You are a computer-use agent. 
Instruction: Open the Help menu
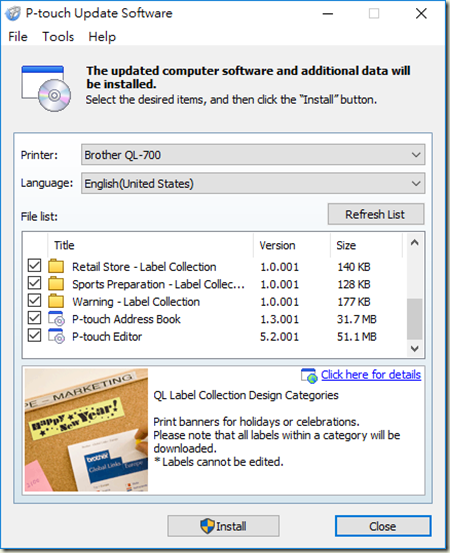(102, 37)
